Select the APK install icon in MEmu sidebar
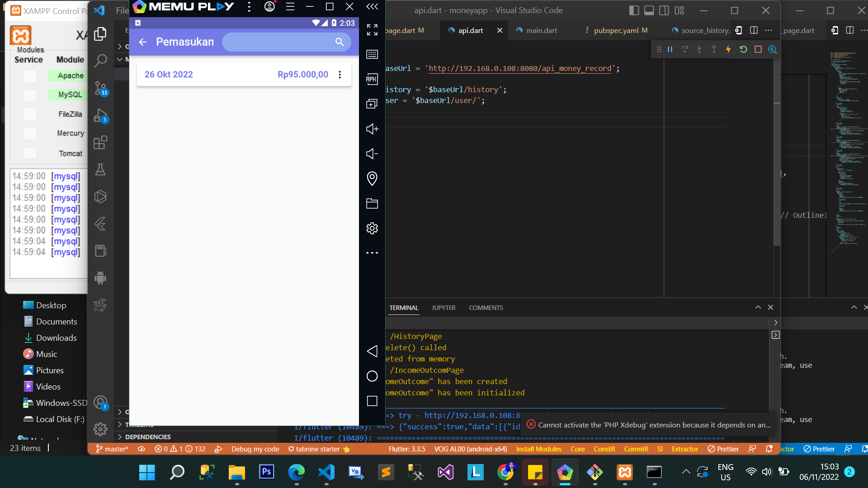The image size is (868, 488). coord(372,79)
